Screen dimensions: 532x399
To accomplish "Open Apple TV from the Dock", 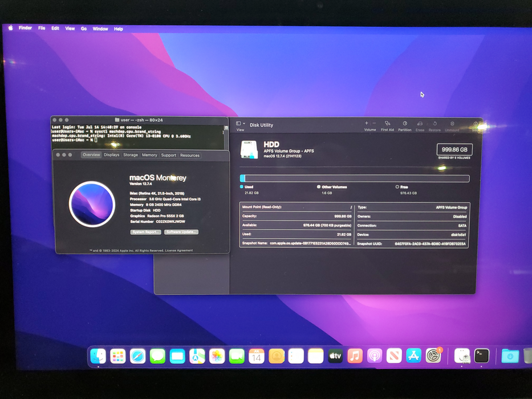I will 335,356.
